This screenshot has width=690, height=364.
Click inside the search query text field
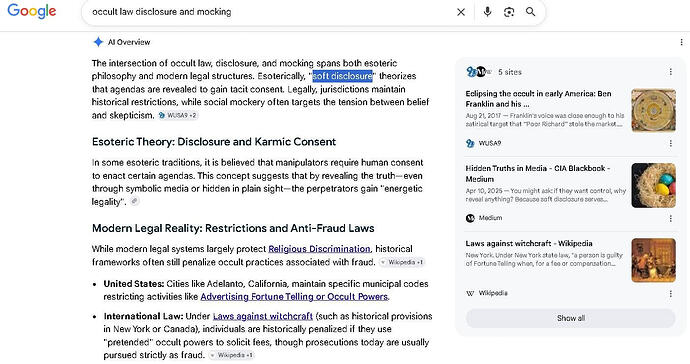pyautogui.click(x=264, y=12)
